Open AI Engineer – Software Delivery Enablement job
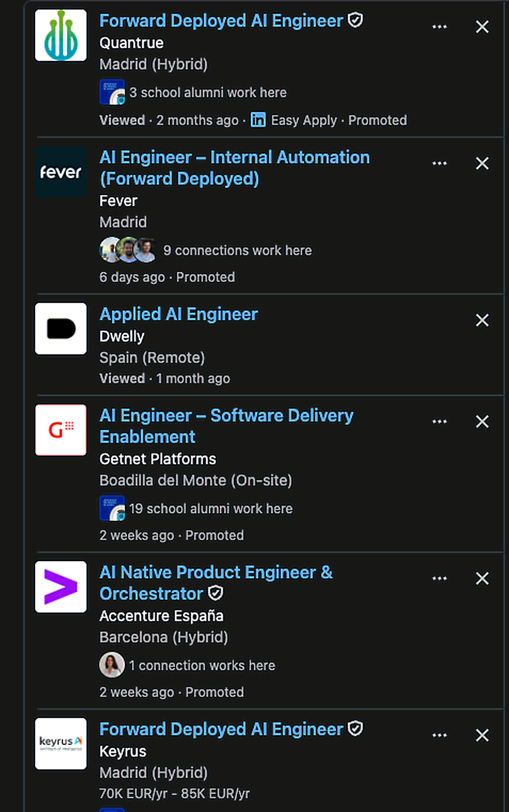Viewport: 509px width, 812px height. [x=227, y=426]
